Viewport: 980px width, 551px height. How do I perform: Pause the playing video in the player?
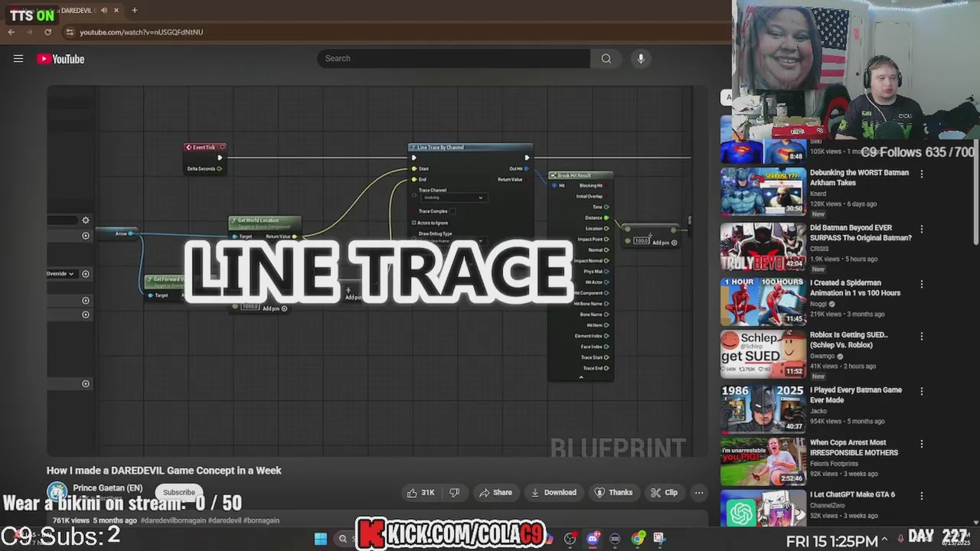click(377, 272)
